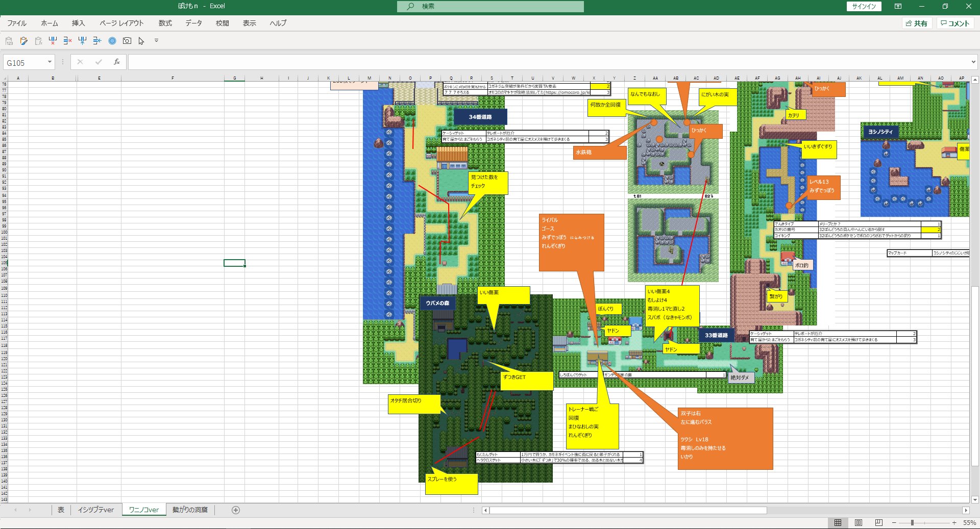Open the ヘルプ ribbon tab
980x529 pixels.
pyautogui.click(x=278, y=23)
